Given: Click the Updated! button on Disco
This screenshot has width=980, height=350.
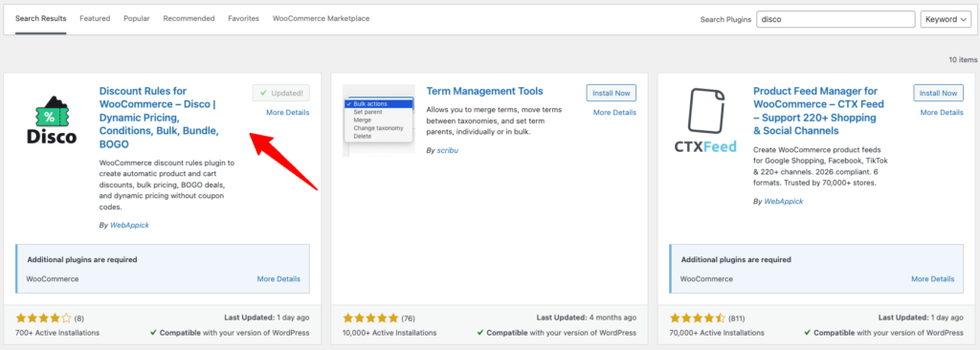Looking at the screenshot, I should (x=281, y=93).
